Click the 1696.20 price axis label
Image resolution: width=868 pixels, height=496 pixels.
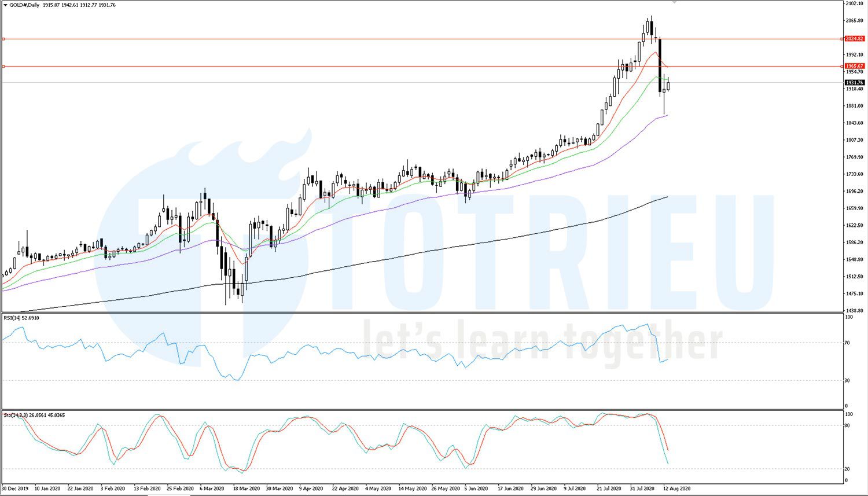pyautogui.click(x=854, y=192)
